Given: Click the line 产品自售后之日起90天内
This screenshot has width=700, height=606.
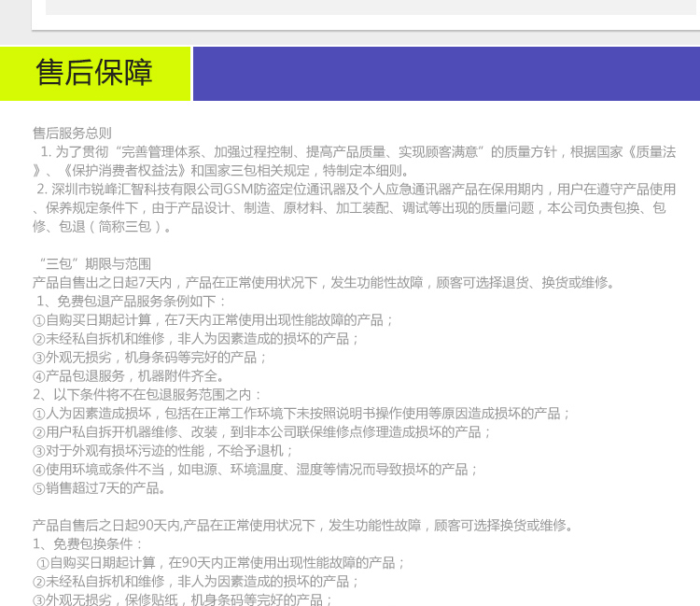Looking at the screenshot, I should click(302, 525).
